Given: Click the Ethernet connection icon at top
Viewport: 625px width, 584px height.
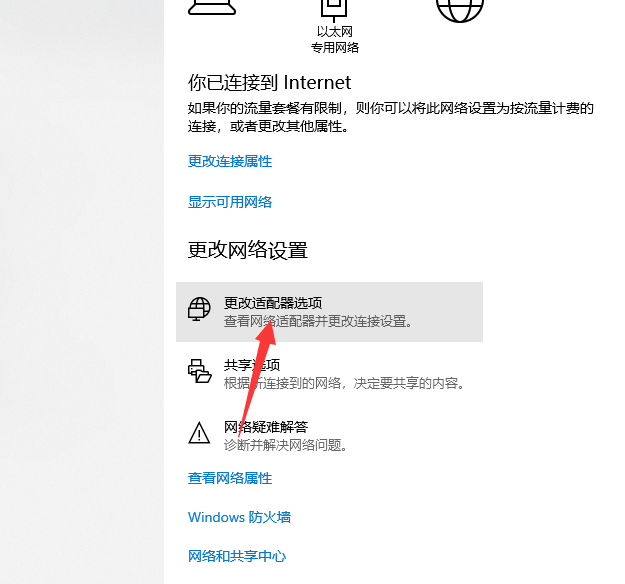Looking at the screenshot, I should coord(334,10).
